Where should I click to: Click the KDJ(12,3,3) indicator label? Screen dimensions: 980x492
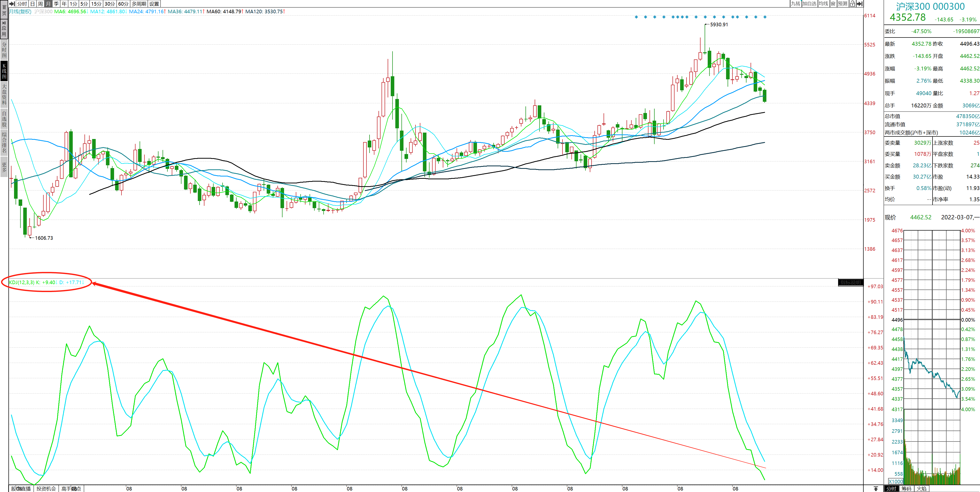[x=22, y=283]
